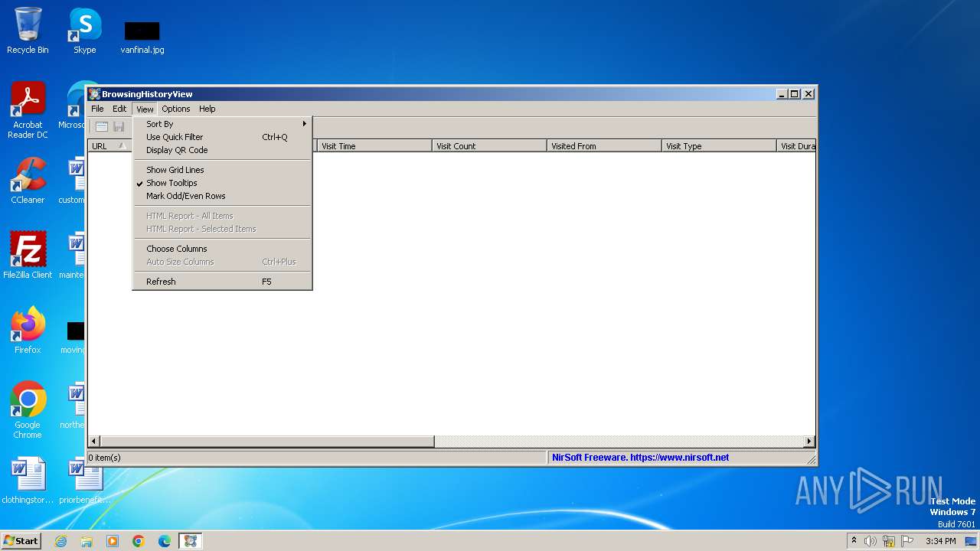The width and height of the screenshot is (980, 551).
Task: Launch Google Chrome desktop shortcut
Action: (x=28, y=410)
